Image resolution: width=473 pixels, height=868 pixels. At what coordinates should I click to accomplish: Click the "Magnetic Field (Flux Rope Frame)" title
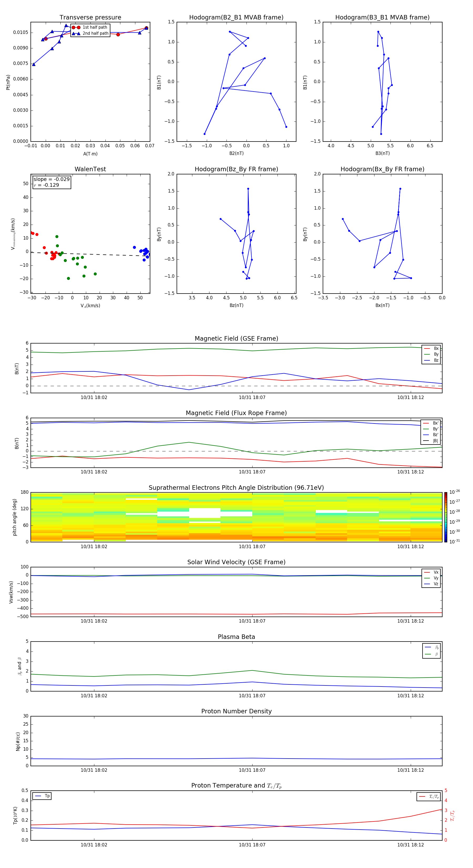(236, 413)
